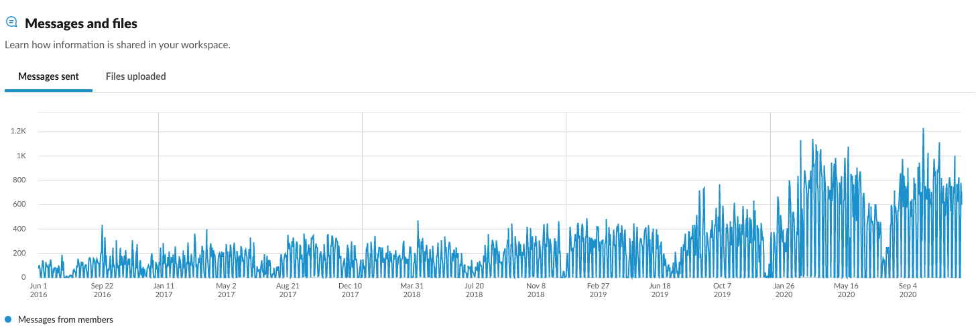Click the Oct 7 2019 axis label
This screenshot has width=980, height=326.
point(722,290)
